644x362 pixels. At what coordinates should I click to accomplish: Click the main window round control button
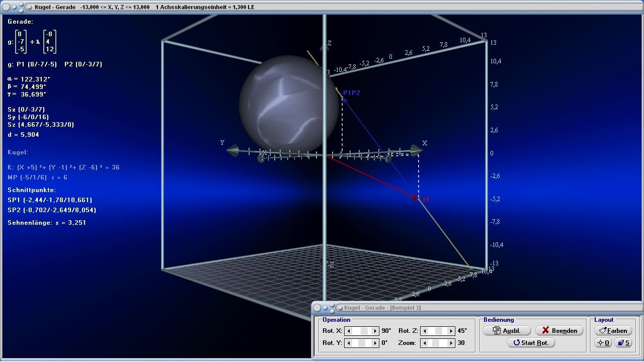(x=7, y=7)
